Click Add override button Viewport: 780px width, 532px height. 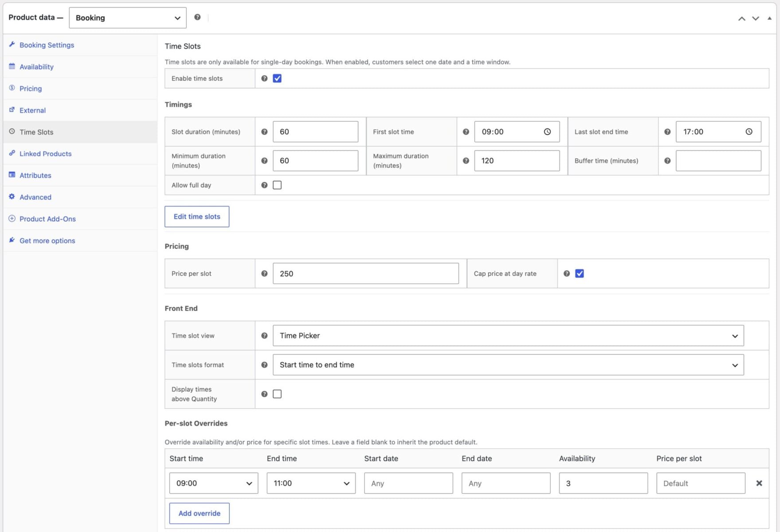[200, 513]
